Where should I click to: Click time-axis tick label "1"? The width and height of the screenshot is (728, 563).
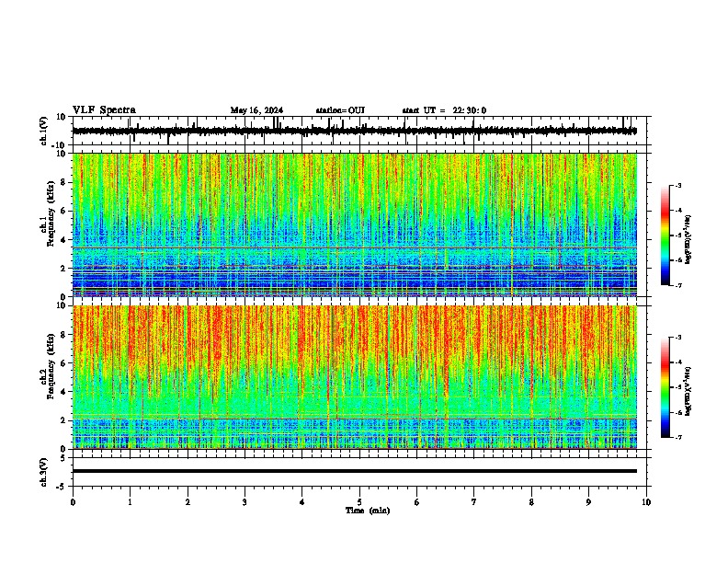130,502
